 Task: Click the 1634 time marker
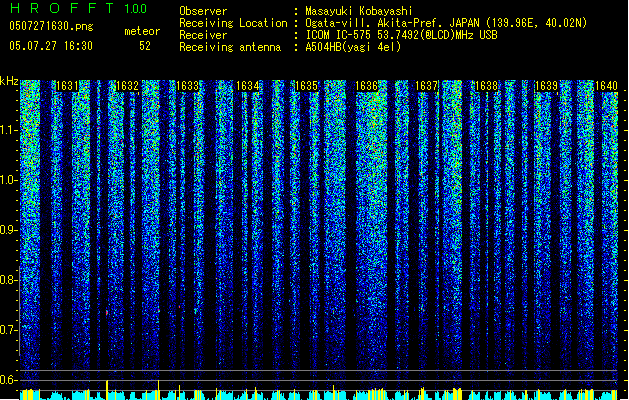point(247,86)
